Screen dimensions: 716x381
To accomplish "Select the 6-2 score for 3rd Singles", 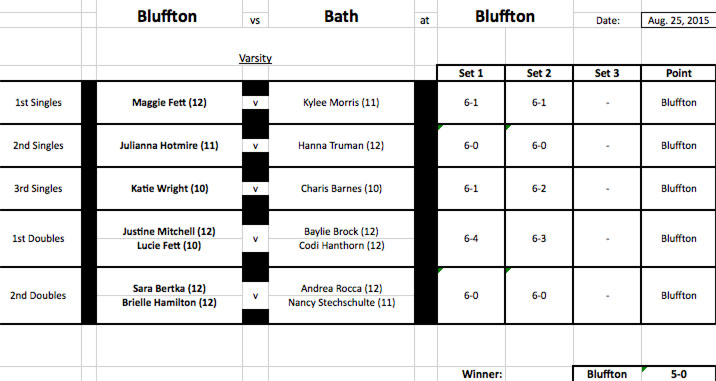I will point(539,188).
